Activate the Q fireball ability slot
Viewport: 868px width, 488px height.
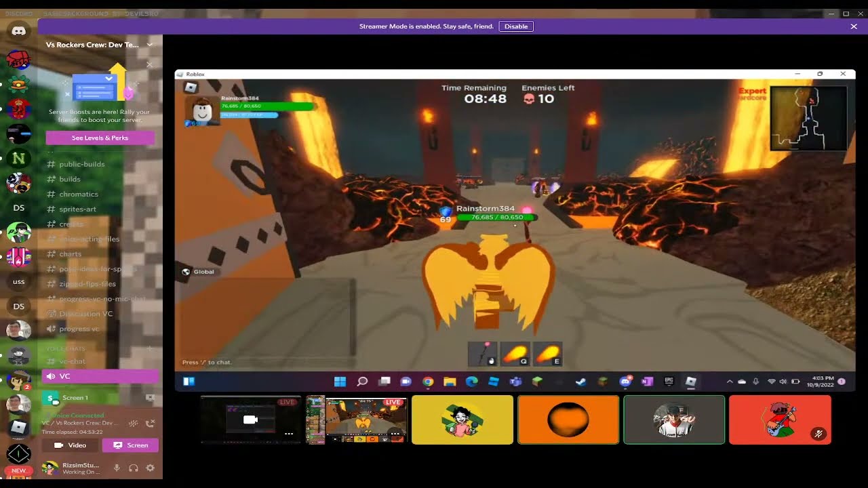tap(515, 354)
